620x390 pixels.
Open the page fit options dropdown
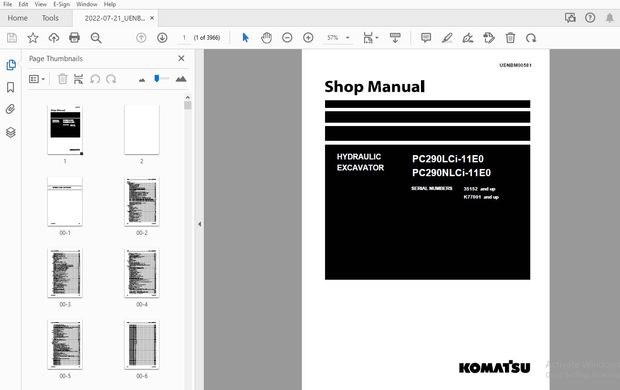[x=370, y=38]
